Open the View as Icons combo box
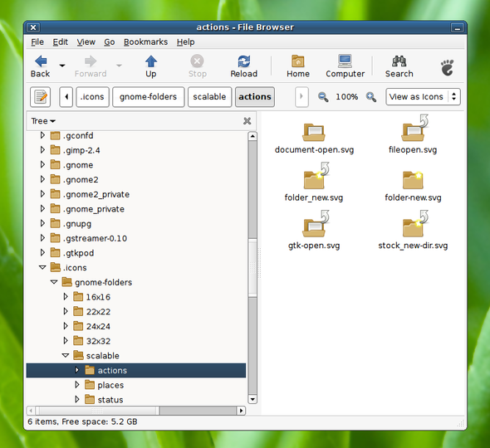Image resolution: width=490 pixels, height=448 pixels. (423, 97)
